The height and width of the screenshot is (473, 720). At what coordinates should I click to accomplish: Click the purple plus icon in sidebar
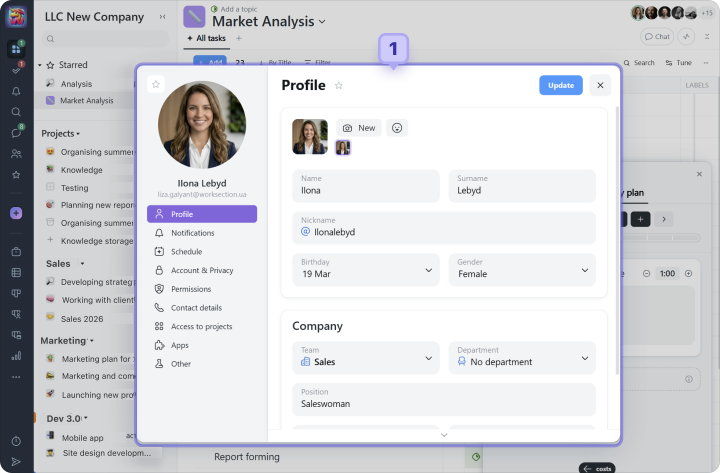pyautogui.click(x=16, y=213)
